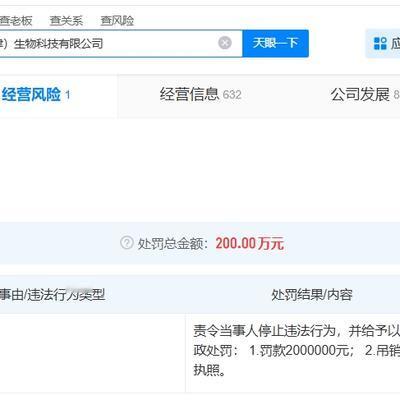
Task: Focus the company name search field
Action: (121, 43)
